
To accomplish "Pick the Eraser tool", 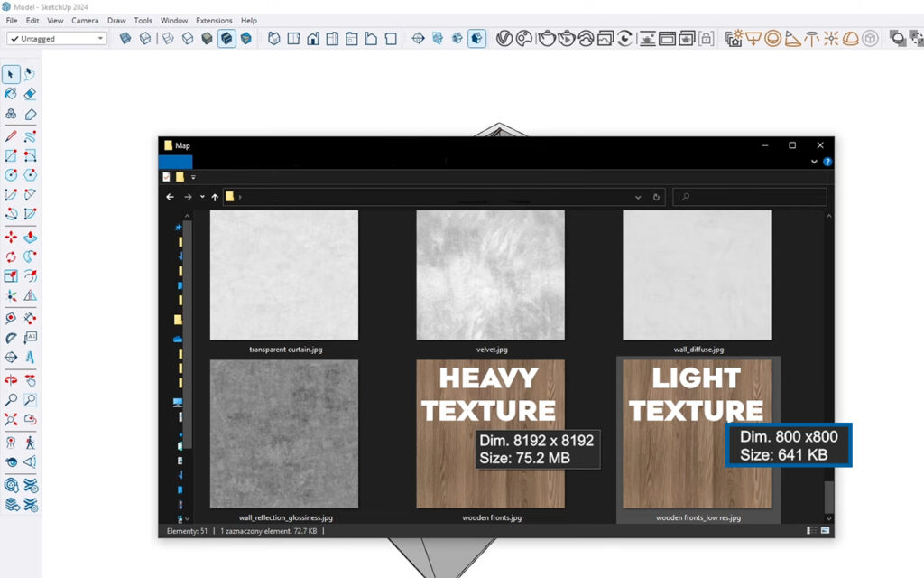I will pyautogui.click(x=30, y=93).
